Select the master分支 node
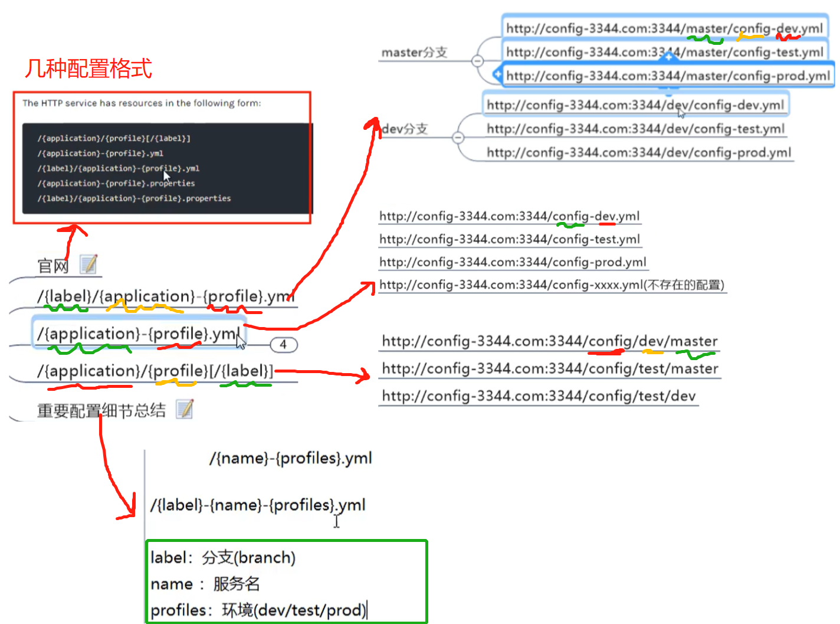This screenshot has width=840, height=624. click(415, 53)
